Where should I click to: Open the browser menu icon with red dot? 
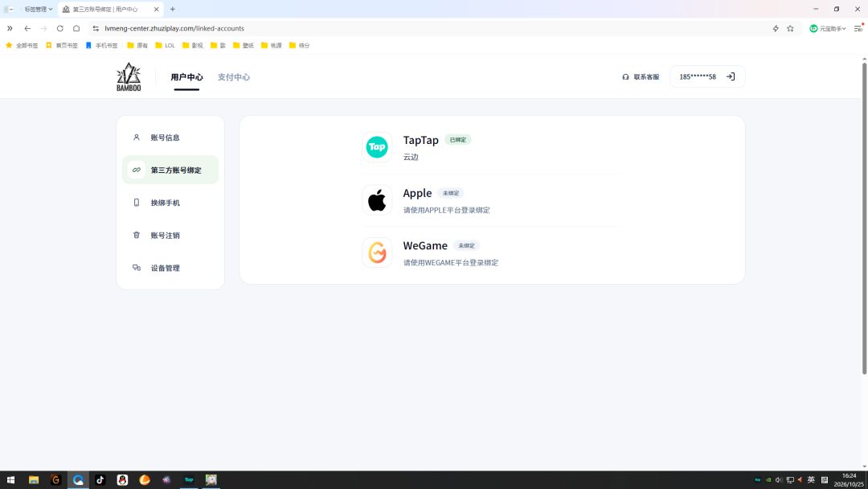point(858,28)
